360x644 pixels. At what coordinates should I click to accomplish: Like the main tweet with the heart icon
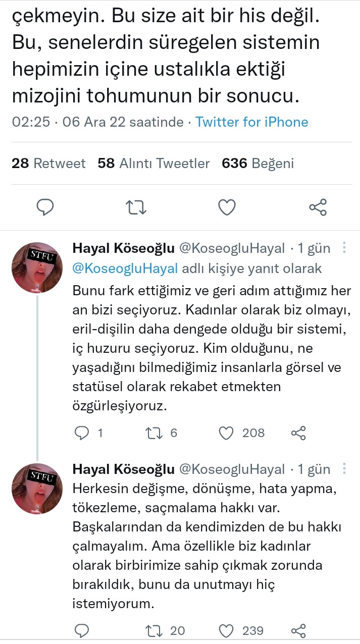pyautogui.click(x=227, y=206)
